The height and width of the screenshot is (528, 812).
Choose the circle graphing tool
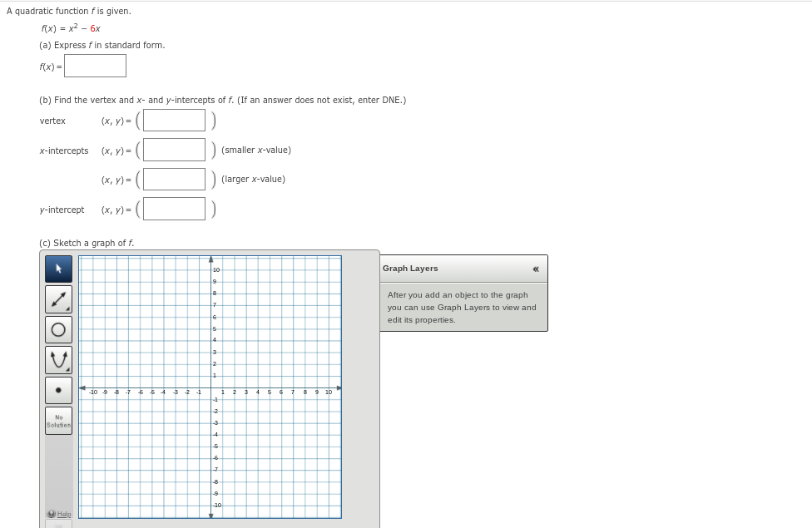pyautogui.click(x=57, y=329)
